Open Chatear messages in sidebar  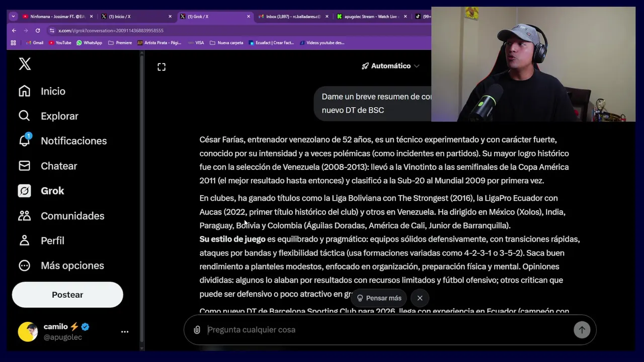click(x=48, y=166)
